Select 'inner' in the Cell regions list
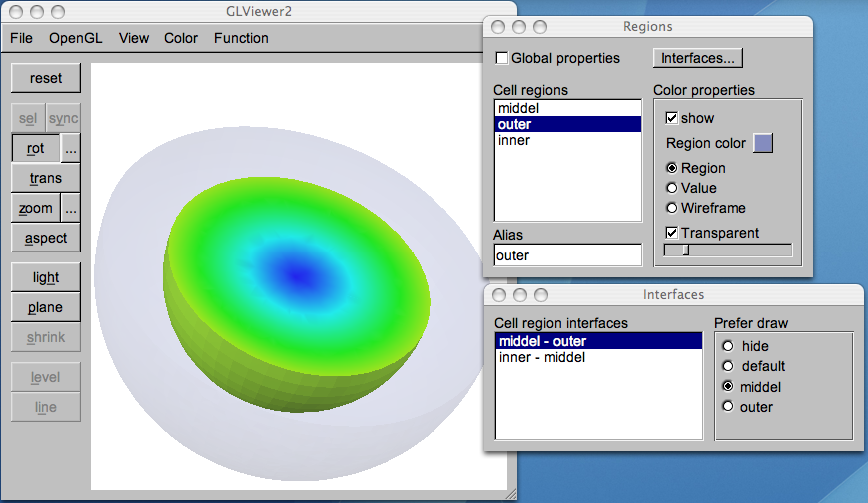Image resolution: width=868 pixels, height=503 pixels. 568,140
